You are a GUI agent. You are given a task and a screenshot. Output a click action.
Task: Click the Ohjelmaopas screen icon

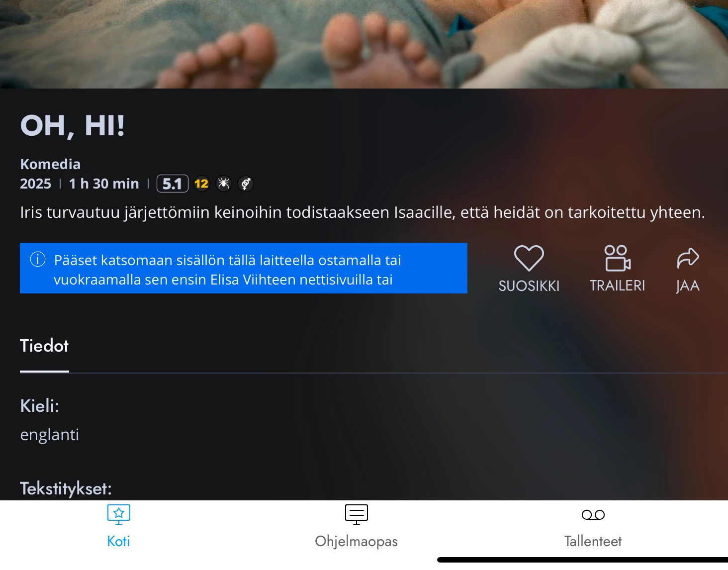tap(357, 515)
